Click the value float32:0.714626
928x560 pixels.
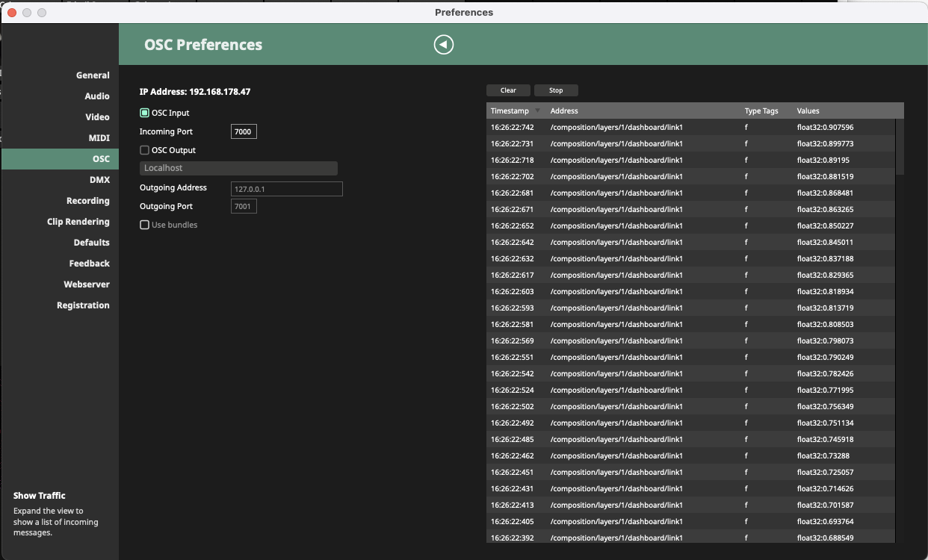[825, 488]
